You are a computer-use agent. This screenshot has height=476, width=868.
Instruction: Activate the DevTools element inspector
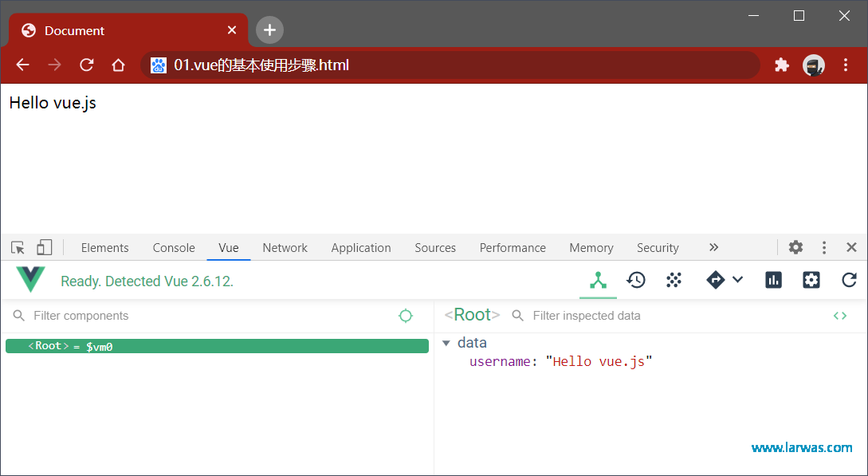18,247
